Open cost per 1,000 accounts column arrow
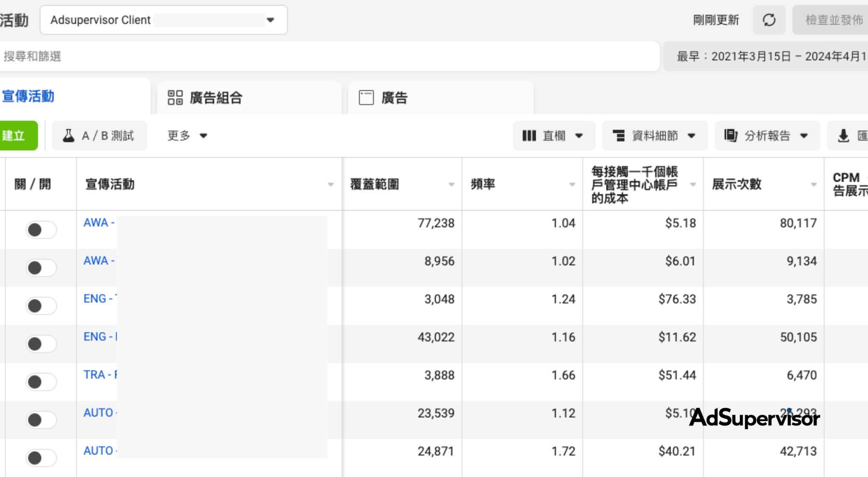Image resolution: width=868 pixels, height=477 pixels. point(693,185)
